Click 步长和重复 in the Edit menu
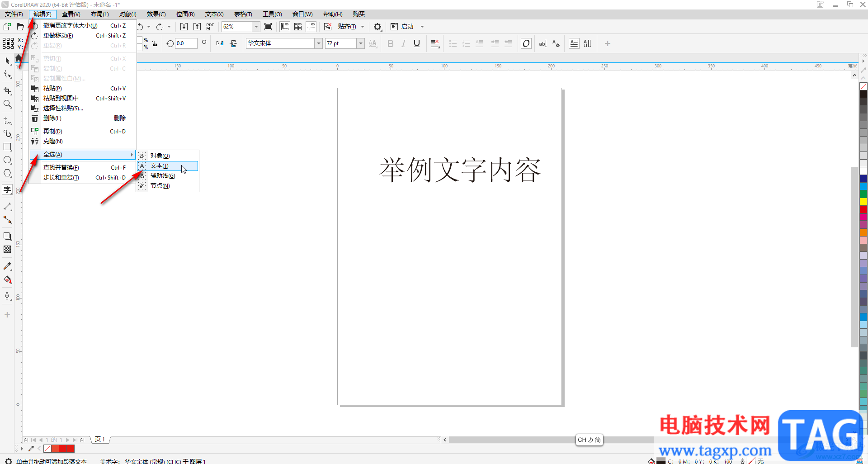Viewport: 868px width, 464px height. click(x=83, y=178)
